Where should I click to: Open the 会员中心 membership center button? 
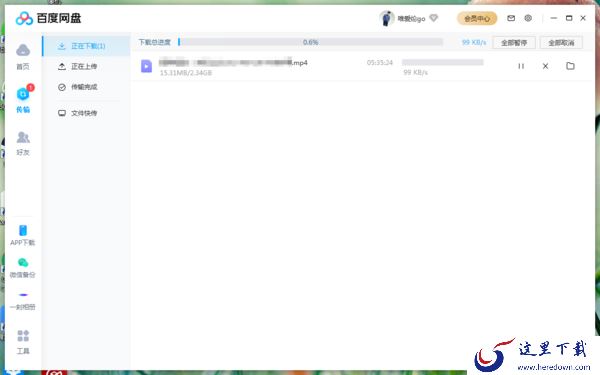[477, 18]
